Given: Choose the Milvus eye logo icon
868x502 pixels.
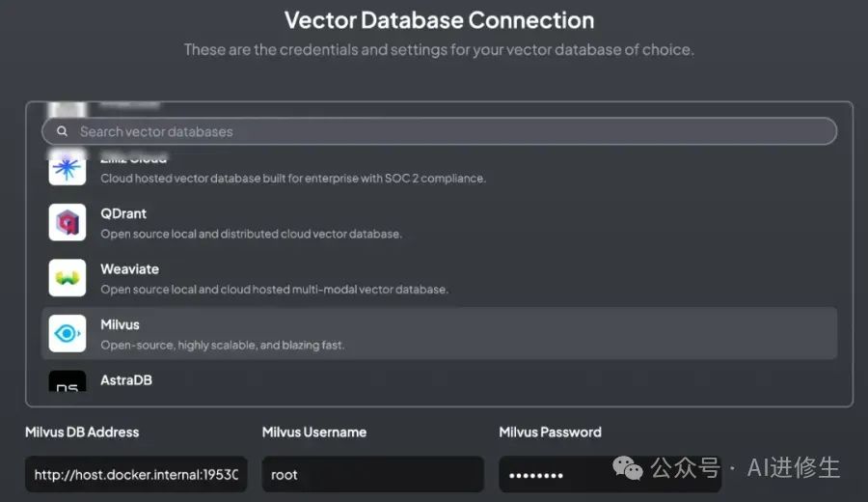Looking at the screenshot, I should (68, 334).
